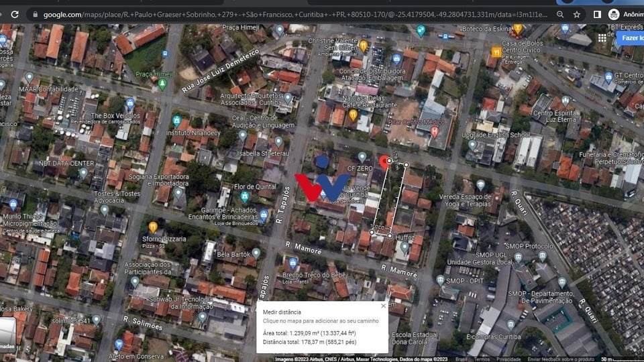The height and width of the screenshot is (362, 644).
Task: Open the Camadas layers thumbnail
Action: coord(7,334)
